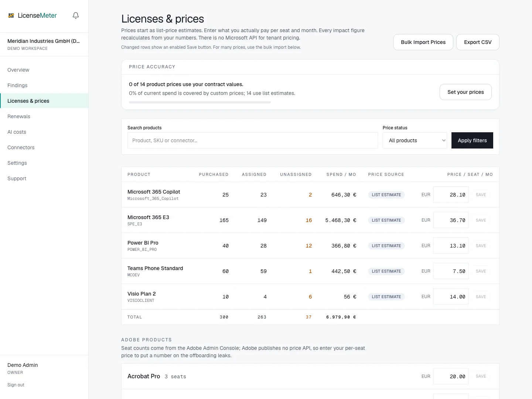
Task: Export the table as CSV
Action: click(x=478, y=42)
